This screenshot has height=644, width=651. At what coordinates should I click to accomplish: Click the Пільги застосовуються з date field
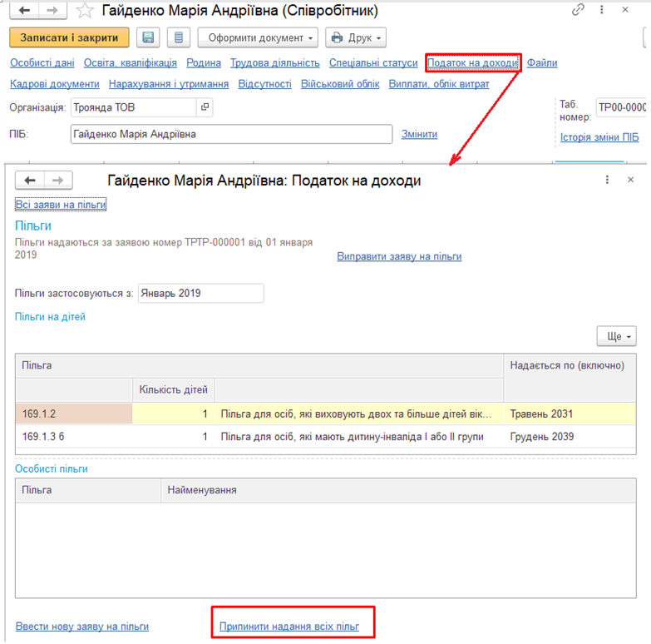click(200, 293)
